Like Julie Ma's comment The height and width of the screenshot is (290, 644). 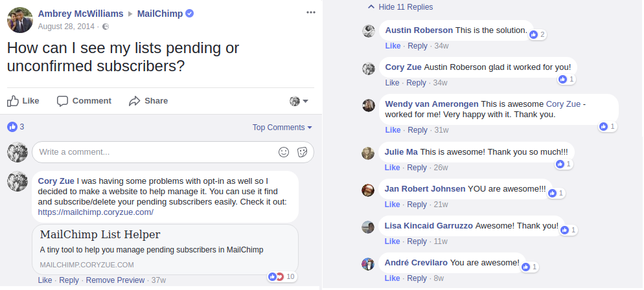(x=392, y=168)
